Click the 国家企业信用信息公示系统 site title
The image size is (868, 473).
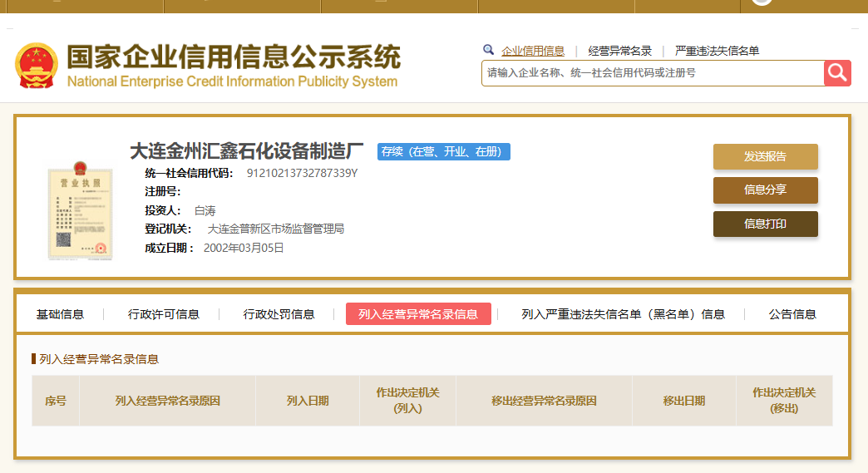[233, 58]
